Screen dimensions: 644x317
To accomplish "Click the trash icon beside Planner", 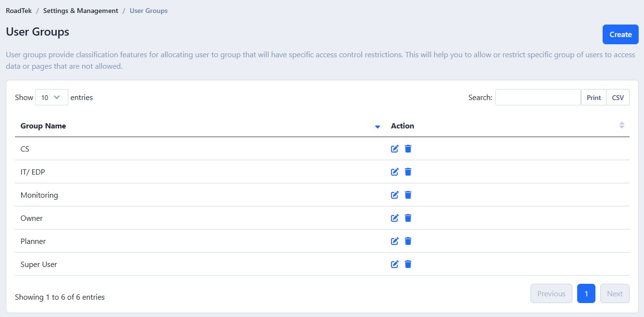I will click(408, 241).
